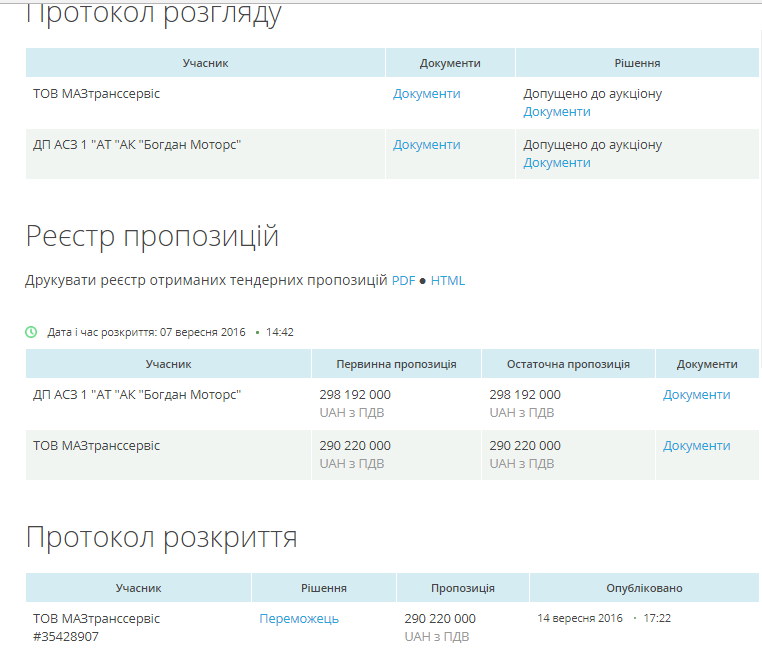Viewport: 762px width, 665px height.
Task: Click the publication date 14 вересня 2016
Action: (579, 619)
